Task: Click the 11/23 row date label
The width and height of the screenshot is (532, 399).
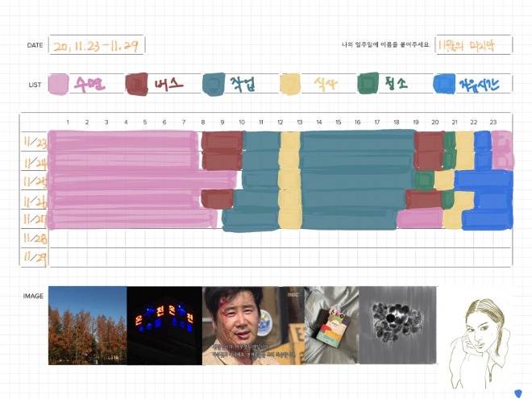Action: click(x=35, y=142)
